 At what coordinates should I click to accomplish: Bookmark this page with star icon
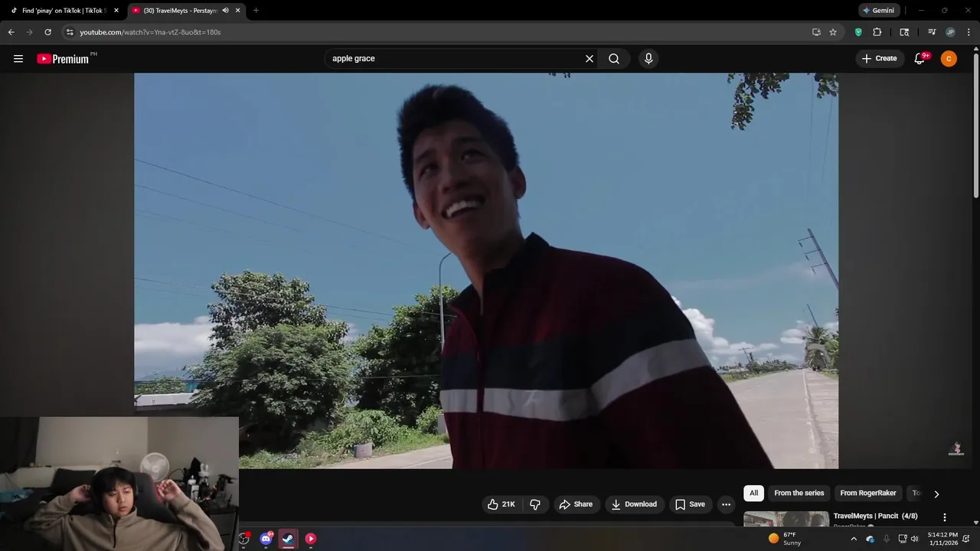point(833,32)
